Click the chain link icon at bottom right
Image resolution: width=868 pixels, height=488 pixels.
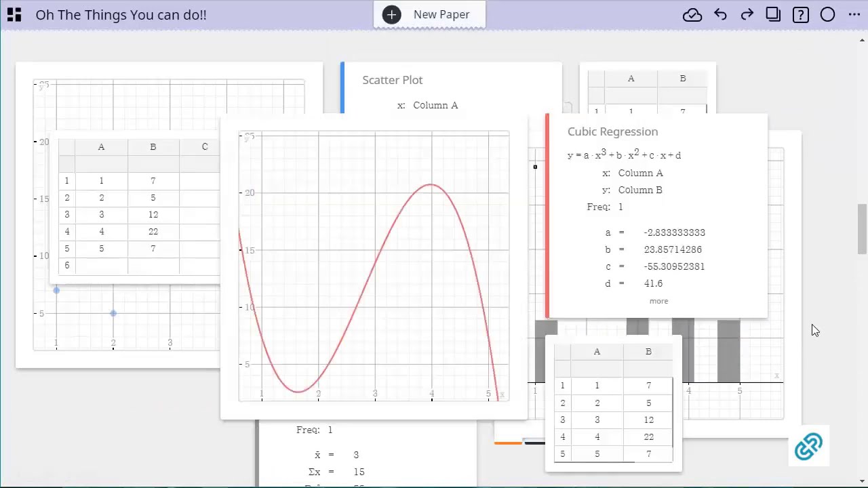(808, 447)
